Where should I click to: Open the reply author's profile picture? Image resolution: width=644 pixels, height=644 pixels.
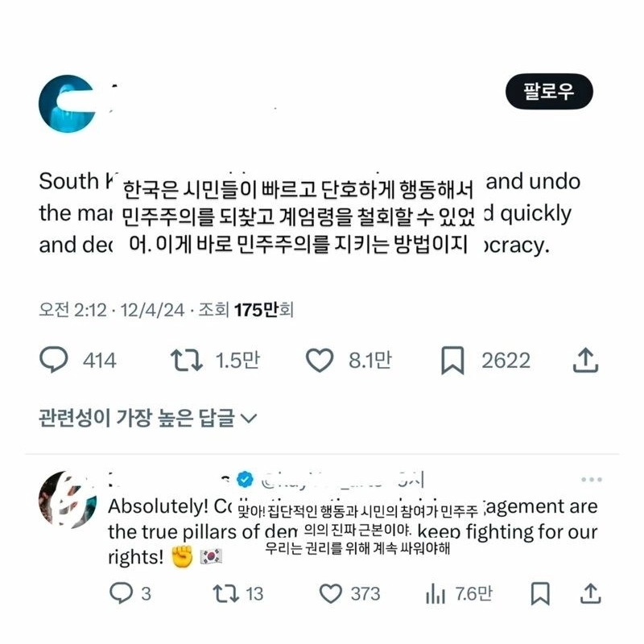coord(68,499)
